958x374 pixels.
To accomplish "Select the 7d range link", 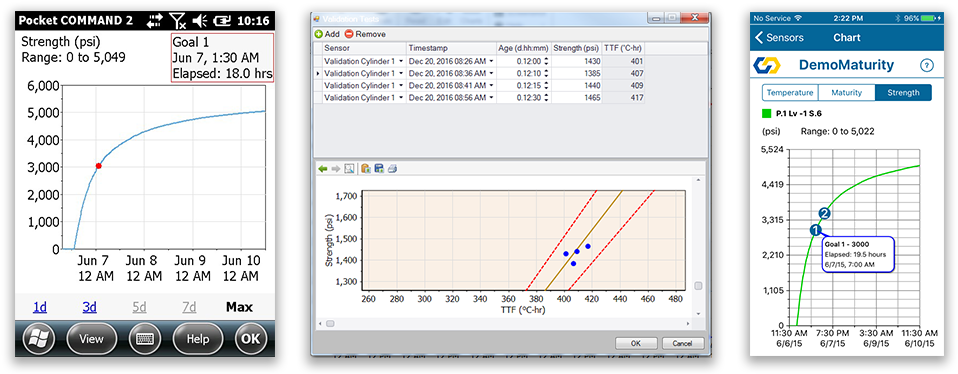I will click(189, 307).
